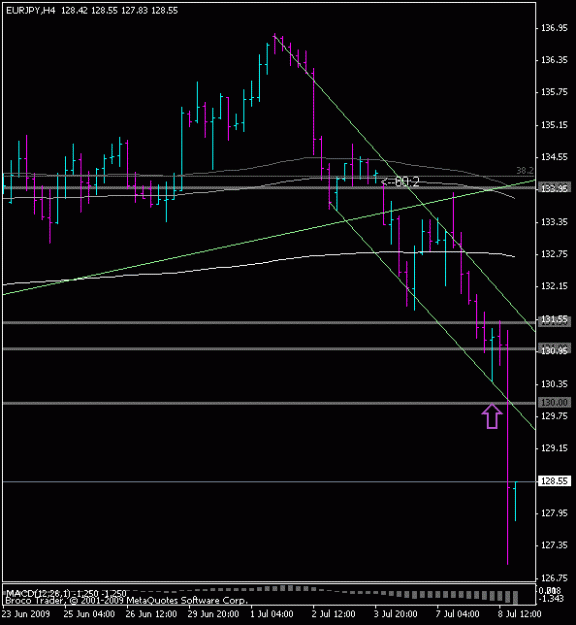Select the OHLC values 128.42 128.55 127.83 128.55
This screenshot has width=576, height=625.
(x=120, y=11)
